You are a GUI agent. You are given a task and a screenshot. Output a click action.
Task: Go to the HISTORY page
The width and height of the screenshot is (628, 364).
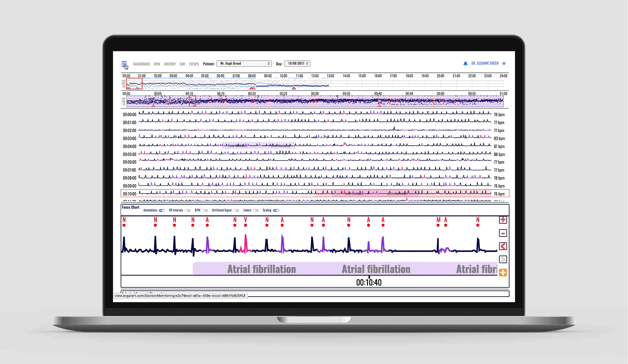point(170,64)
